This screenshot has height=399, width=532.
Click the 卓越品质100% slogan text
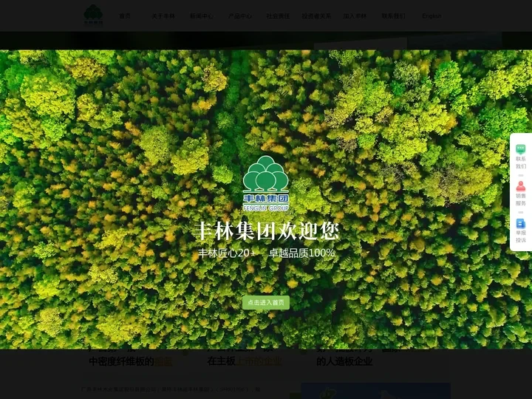point(302,253)
